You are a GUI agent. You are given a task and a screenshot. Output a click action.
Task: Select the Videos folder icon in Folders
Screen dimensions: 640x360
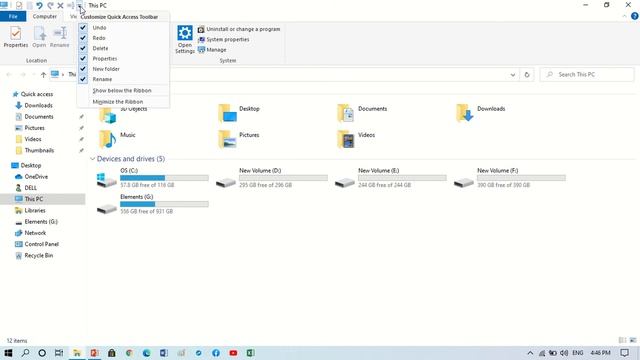coord(346,139)
